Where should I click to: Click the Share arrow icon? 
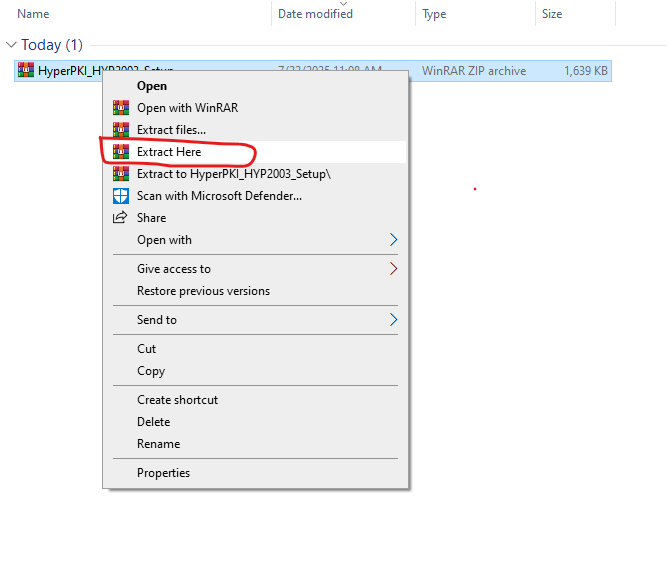coord(120,217)
